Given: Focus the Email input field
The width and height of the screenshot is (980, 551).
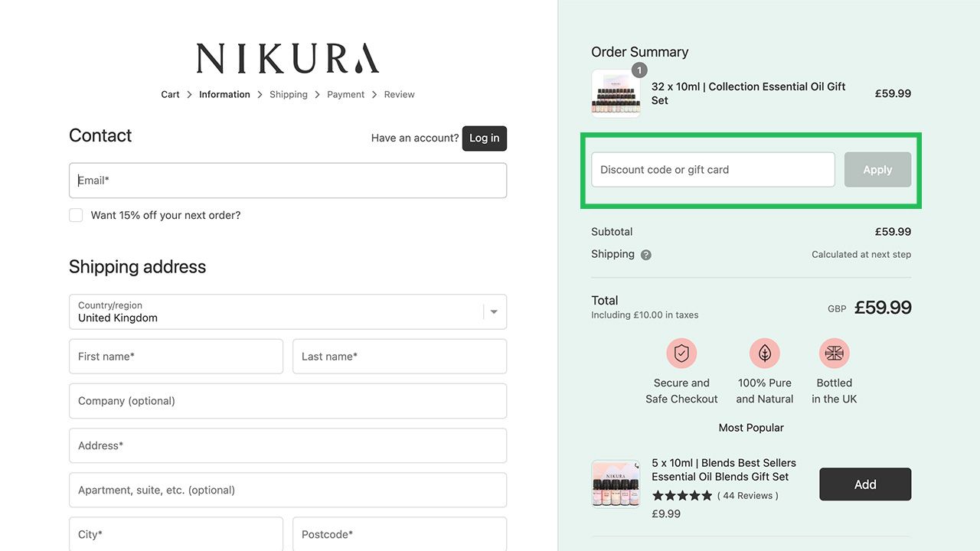Looking at the screenshot, I should click(x=288, y=181).
